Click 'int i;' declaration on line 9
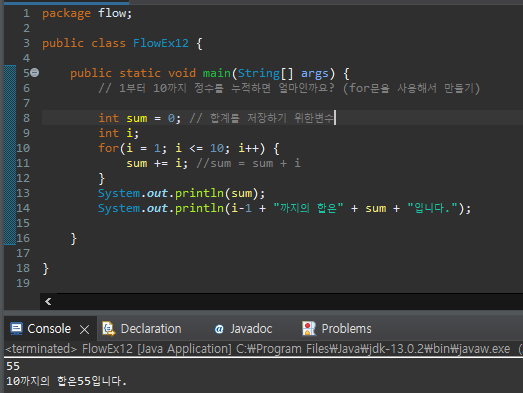 click(x=118, y=133)
